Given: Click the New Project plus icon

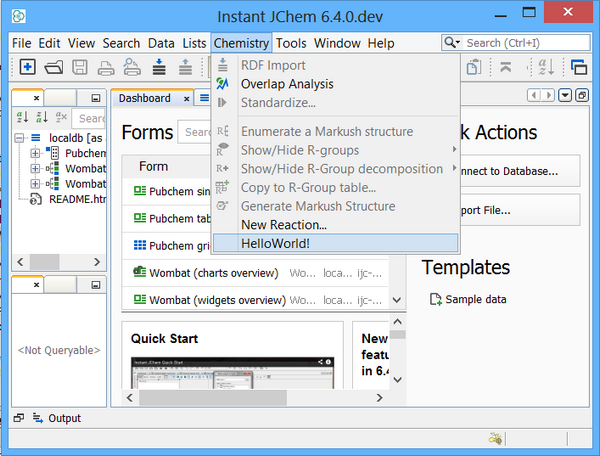Looking at the screenshot, I should [x=28, y=67].
